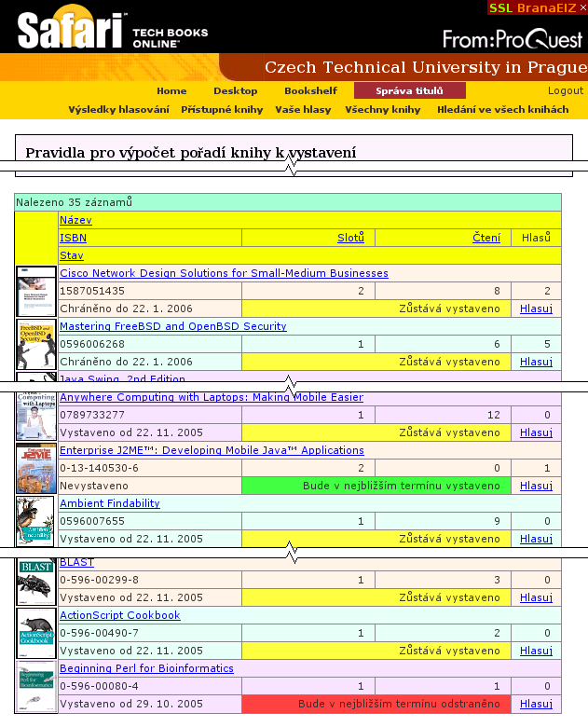This screenshot has height=727, width=588.
Task: Click the 'Nevystaveno' status text
Action: (x=94, y=486)
